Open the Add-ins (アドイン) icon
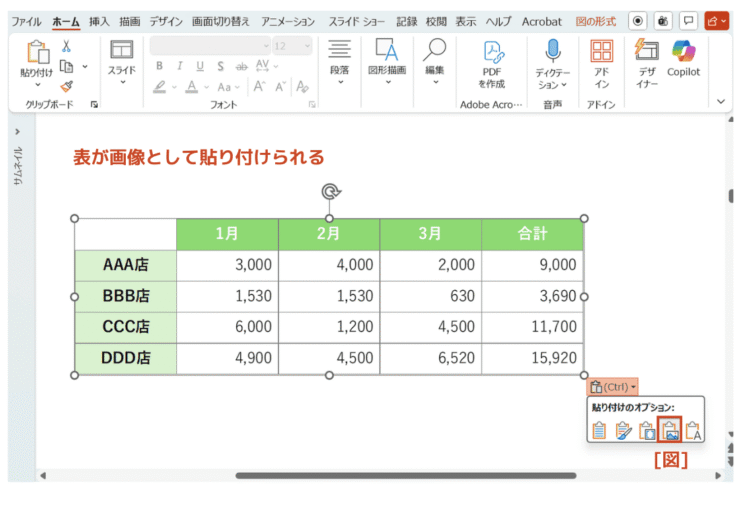This screenshot has width=740, height=505. [602, 51]
